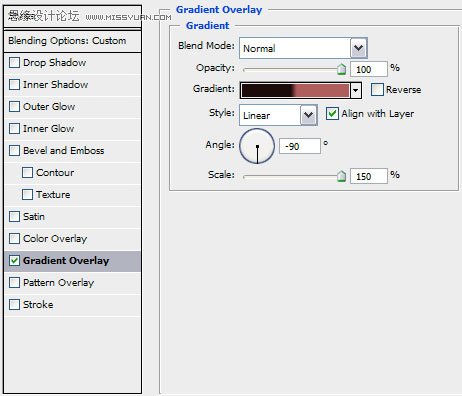Enable the Drop Shadow checkbox
462x396 pixels.
tap(14, 62)
